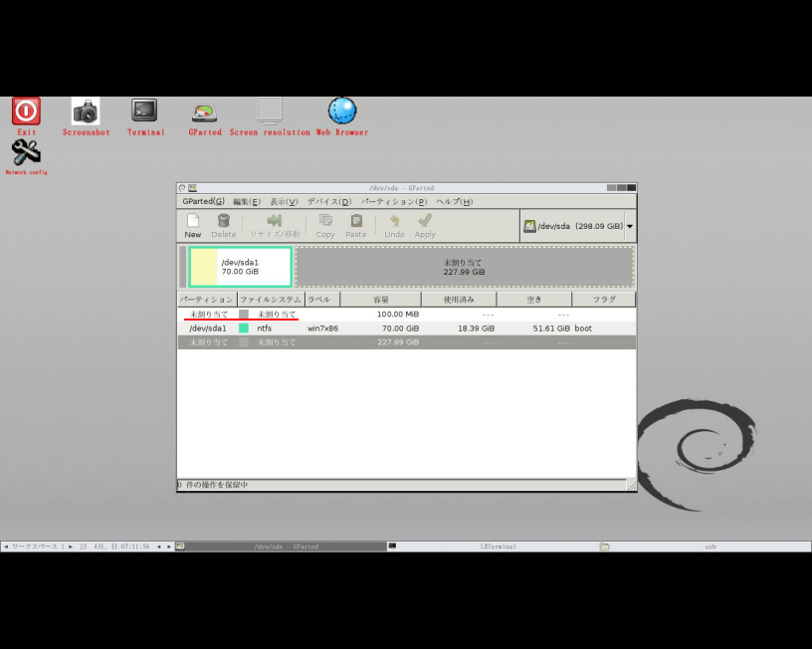The image size is (812, 649).
Task: Sort by the フラグ column header
Action: [x=604, y=300]
